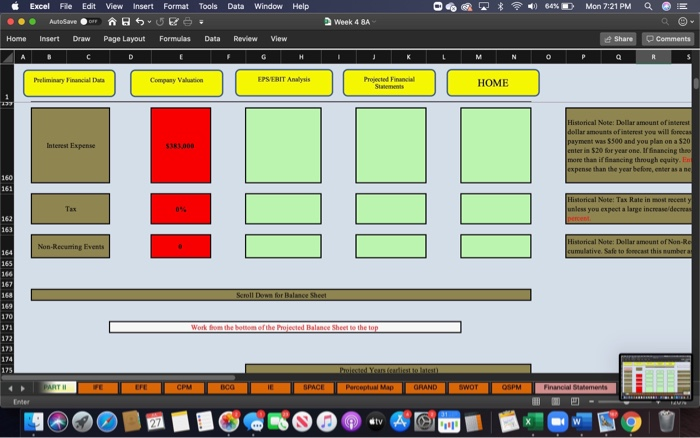This screenshot has height=438, width=700.
Task: Click the EPS/EBIT Analysis button
Action: (284, 83)
